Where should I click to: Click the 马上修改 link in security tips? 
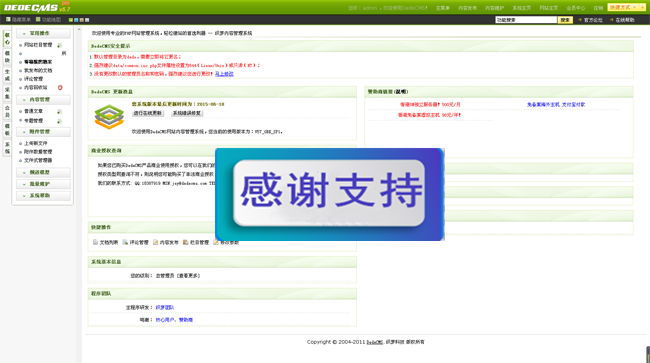pos(224,74)
